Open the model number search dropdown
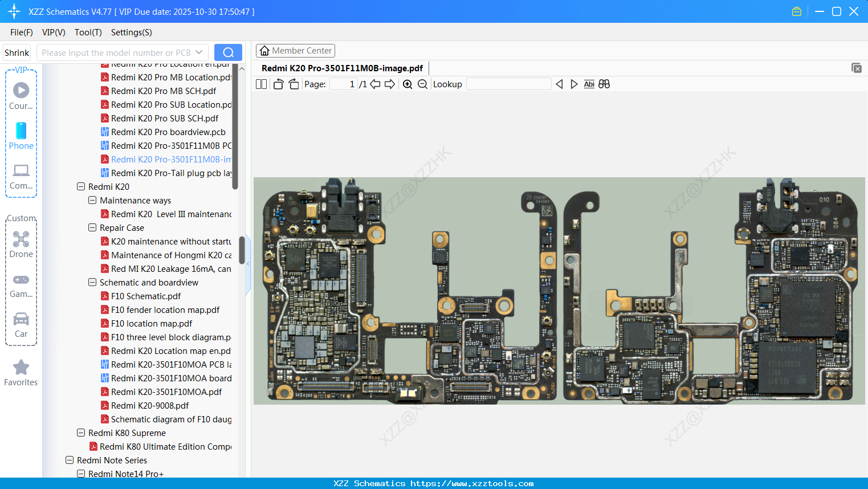 click(199, 52)
